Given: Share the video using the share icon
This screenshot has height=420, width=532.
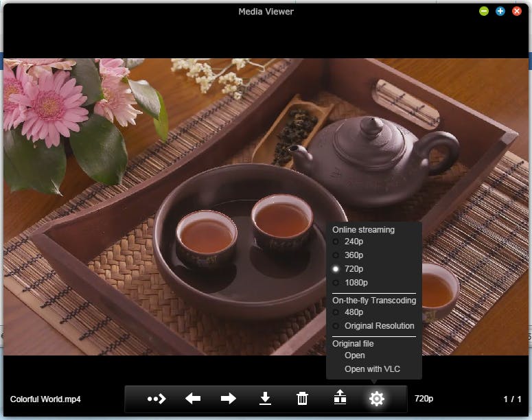Looking at the screenshot, I should coord(340,397).
